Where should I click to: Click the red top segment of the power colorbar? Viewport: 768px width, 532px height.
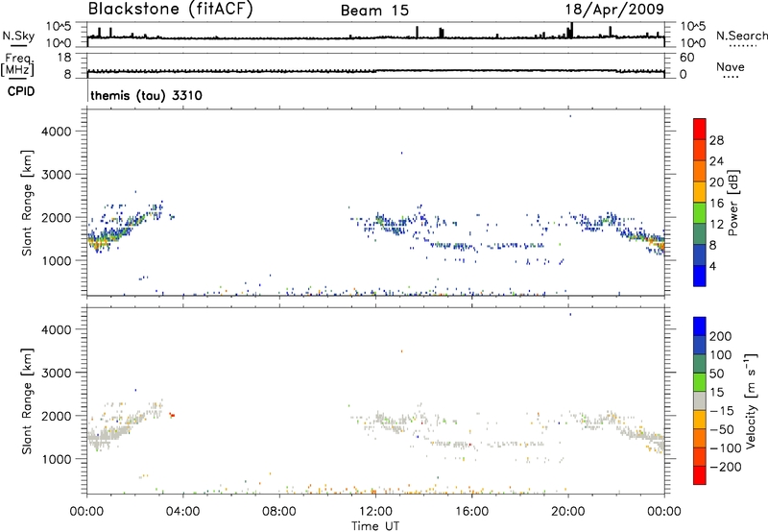pos(700,129)
